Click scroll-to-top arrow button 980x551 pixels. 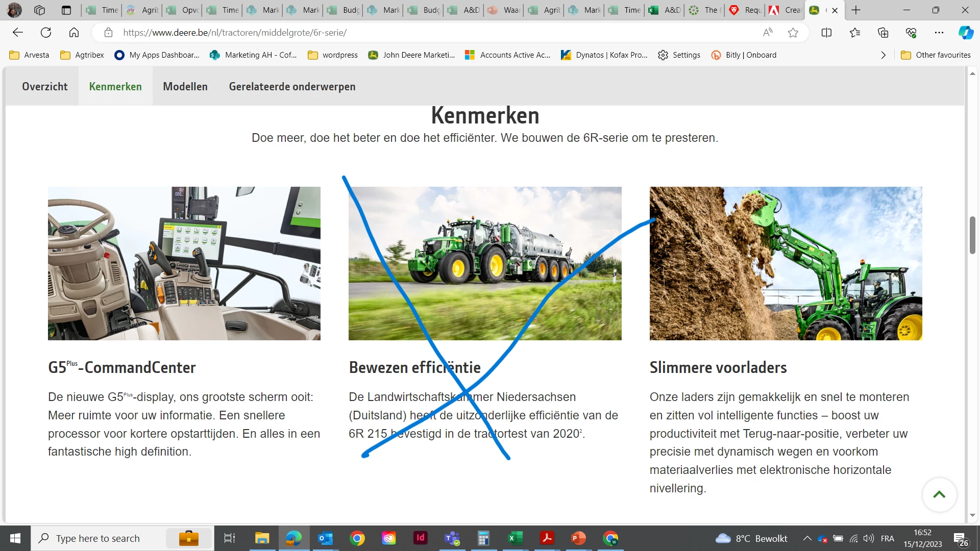click(939, 494)
